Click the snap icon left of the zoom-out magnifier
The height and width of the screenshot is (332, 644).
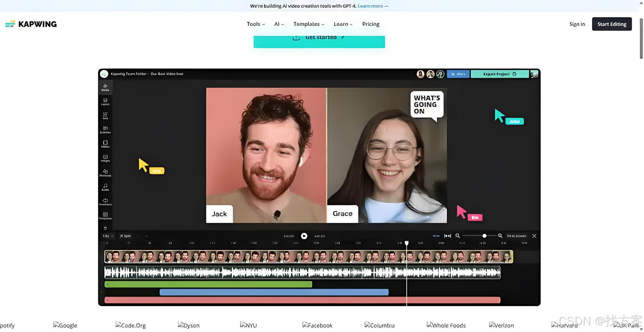point(448,236)
